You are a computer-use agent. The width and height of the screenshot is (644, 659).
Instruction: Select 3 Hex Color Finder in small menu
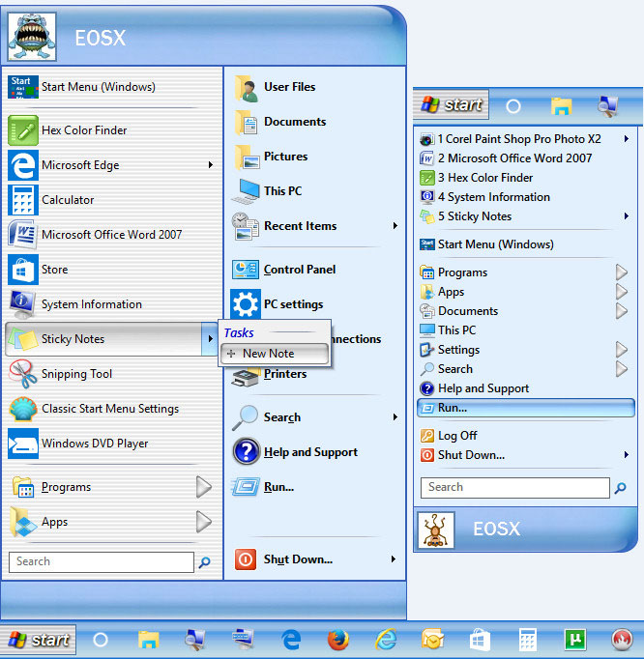pyautogui.click(x=526, y=178)
